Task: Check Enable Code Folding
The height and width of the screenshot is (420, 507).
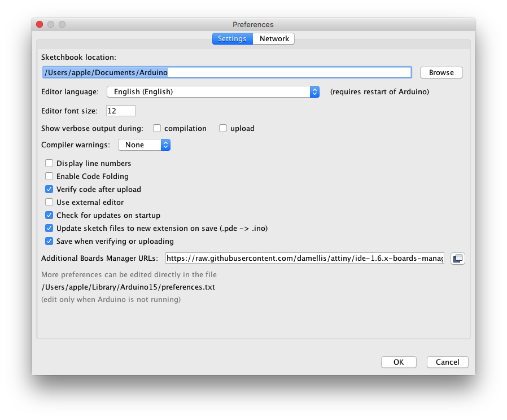Action: pos(49,176)
